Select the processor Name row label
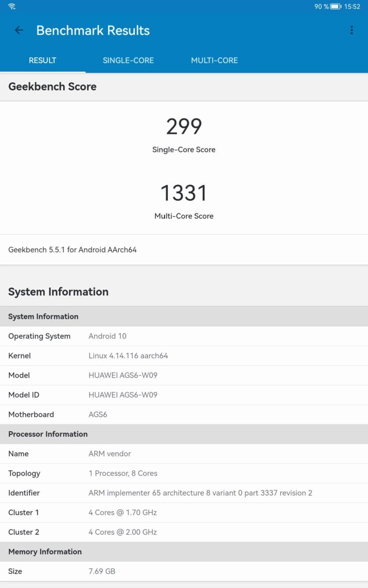The width and height of the screenshot is (368, 588). [18, 453]
